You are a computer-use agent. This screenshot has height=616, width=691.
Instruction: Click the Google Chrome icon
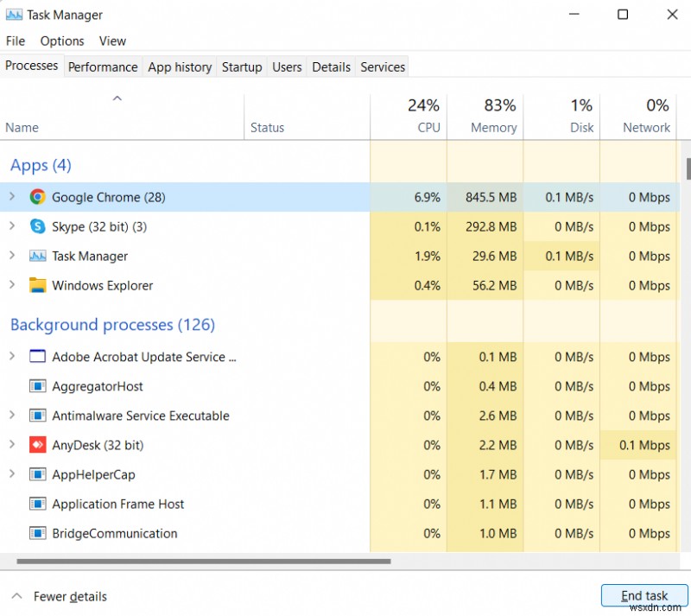(x=37, y=197)
